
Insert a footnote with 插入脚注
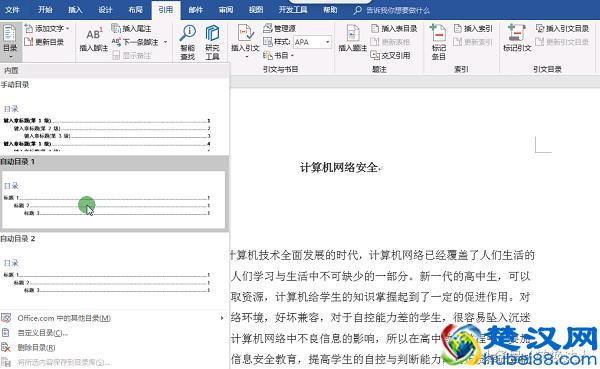93,39
